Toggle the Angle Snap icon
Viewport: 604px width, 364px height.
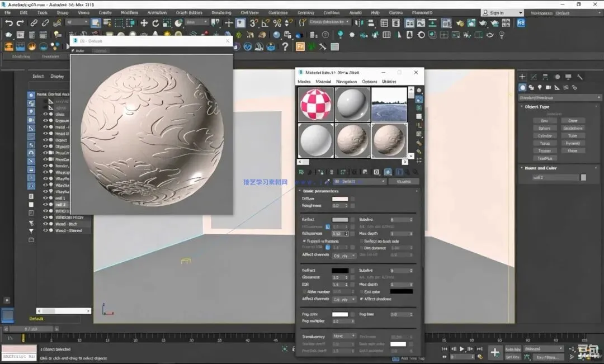click(266, 23)
